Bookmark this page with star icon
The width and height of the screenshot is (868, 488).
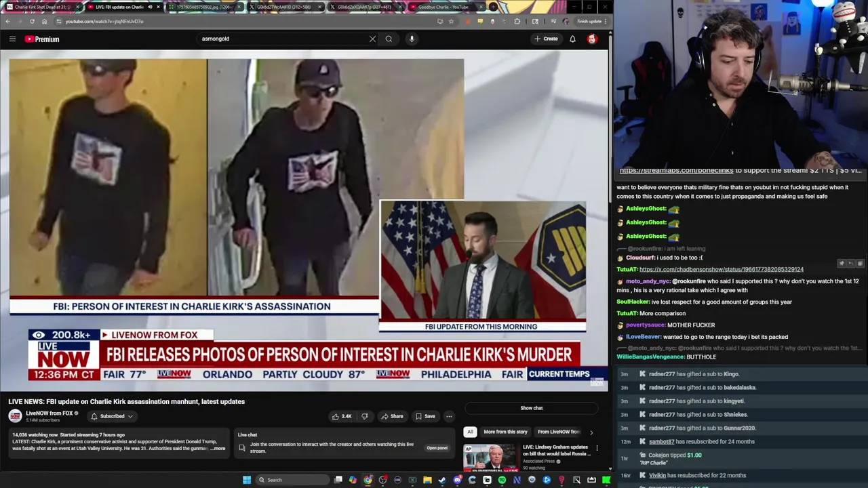pos(450,21)
